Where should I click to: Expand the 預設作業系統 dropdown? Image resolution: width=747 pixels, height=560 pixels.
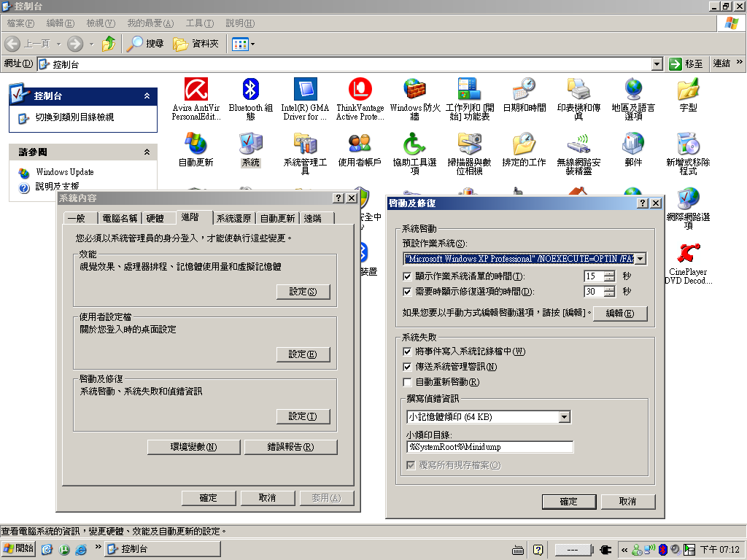click(640, 259)
